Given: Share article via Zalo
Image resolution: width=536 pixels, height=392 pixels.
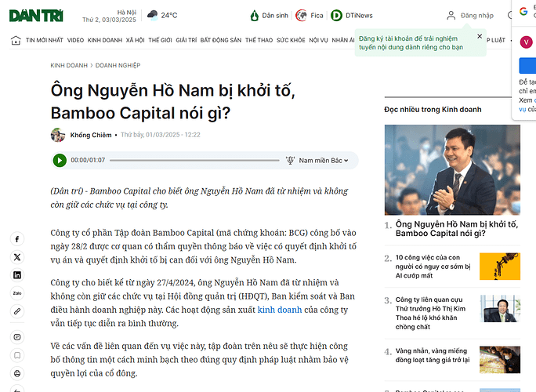Looking at the screenshot, I should pos(17,293).
